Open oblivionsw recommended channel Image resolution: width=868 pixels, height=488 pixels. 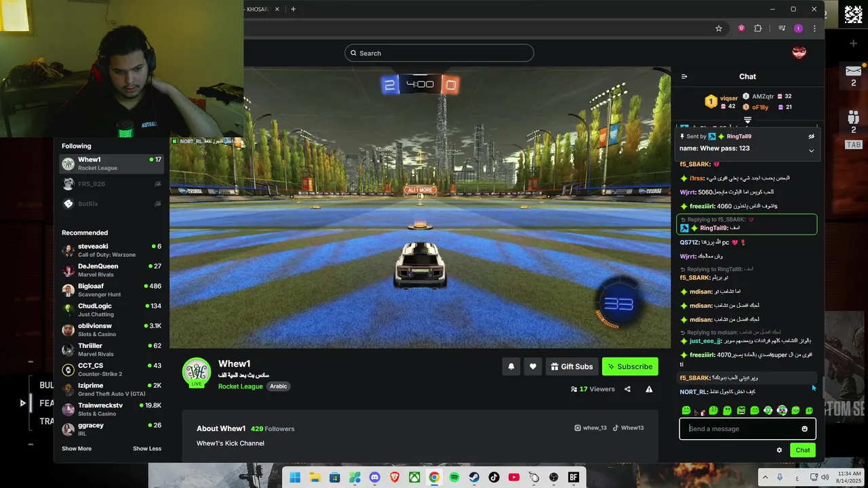coord(112,330)
